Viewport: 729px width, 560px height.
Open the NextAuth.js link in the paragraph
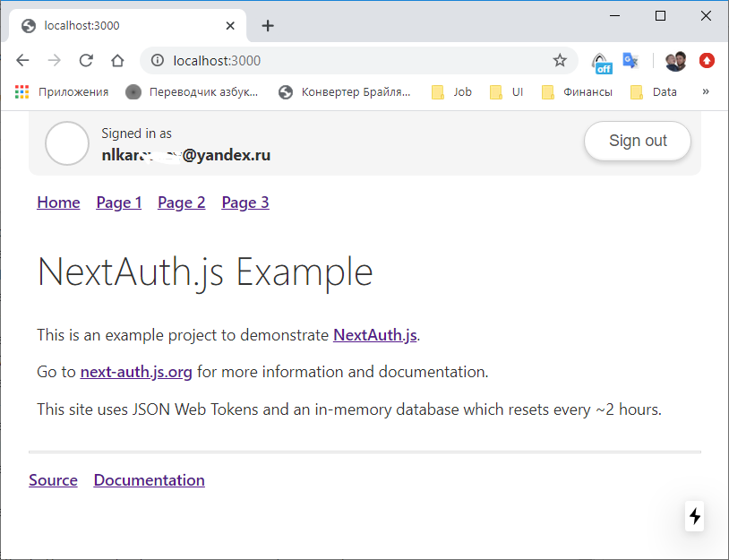coord(374,335)
